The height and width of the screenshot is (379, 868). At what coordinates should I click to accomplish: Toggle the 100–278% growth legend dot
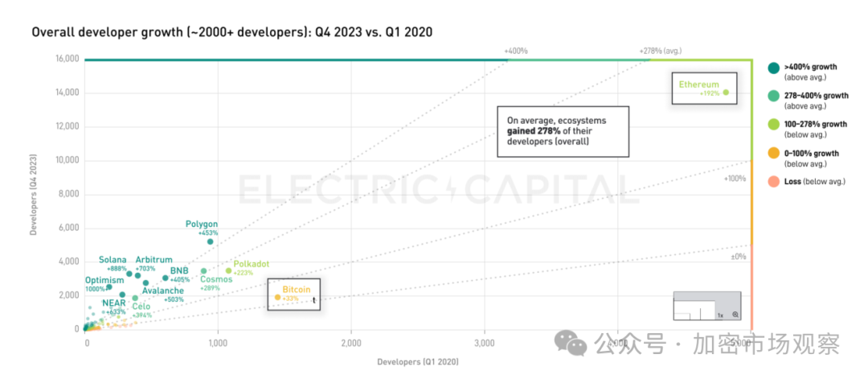[x=772, y=125]
